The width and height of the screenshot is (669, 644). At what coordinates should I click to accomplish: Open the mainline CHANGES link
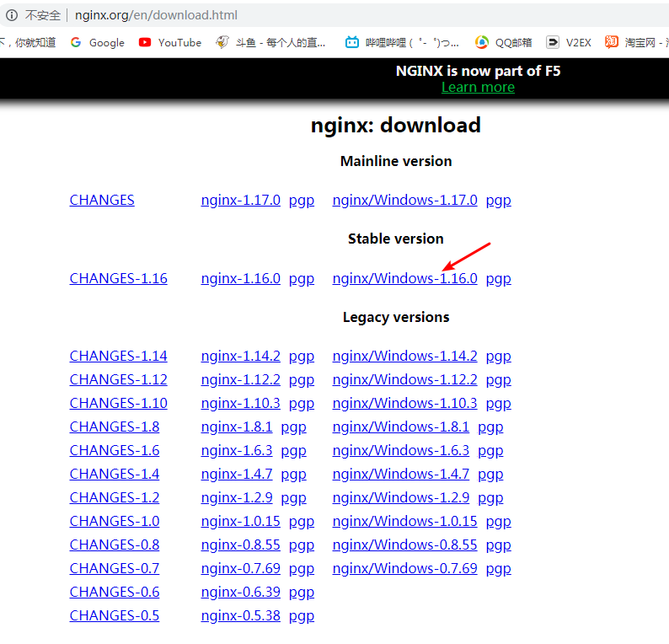coord(102,200)
